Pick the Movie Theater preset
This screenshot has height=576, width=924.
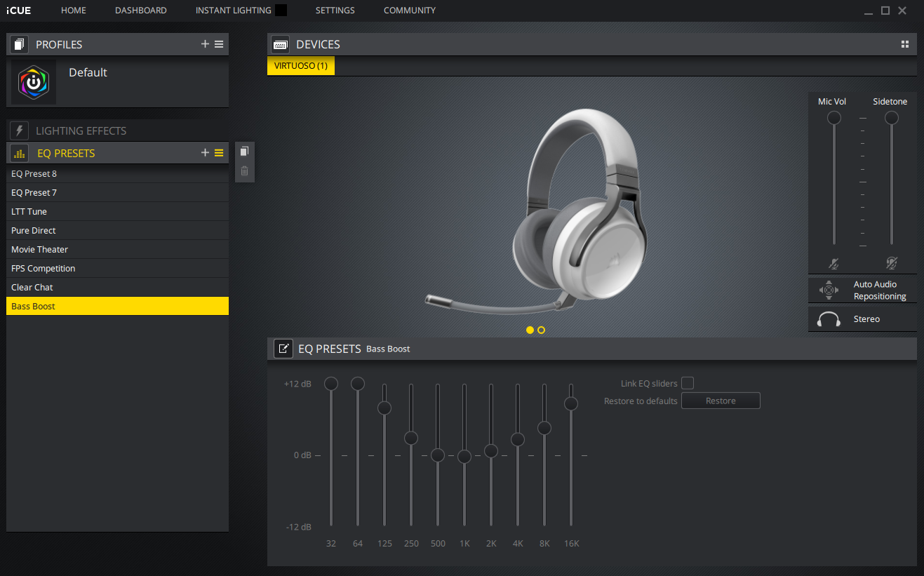point(117,249)
